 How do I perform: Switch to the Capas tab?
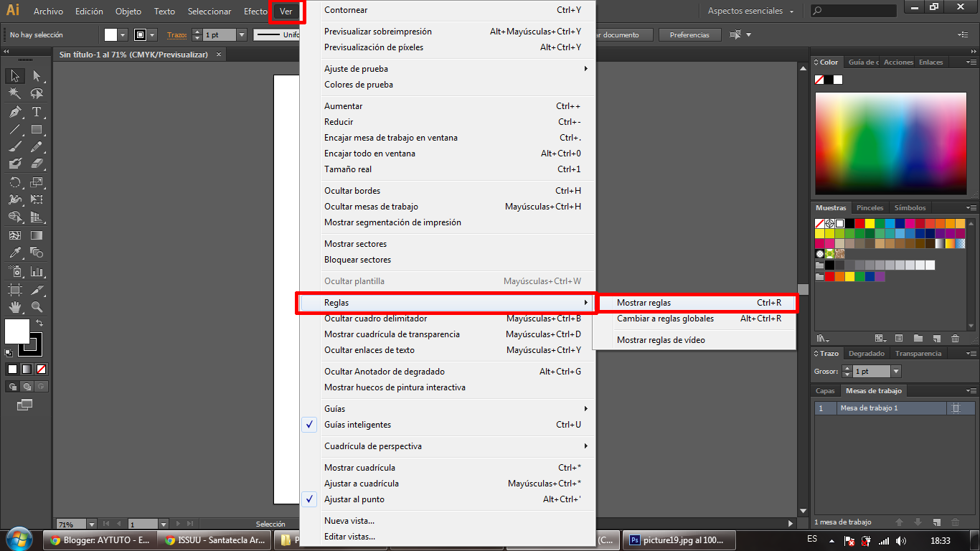pos(826,391)
